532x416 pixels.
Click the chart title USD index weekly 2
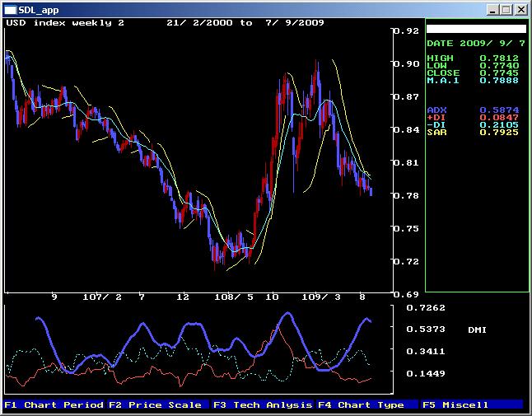click(x=65, y=23)
